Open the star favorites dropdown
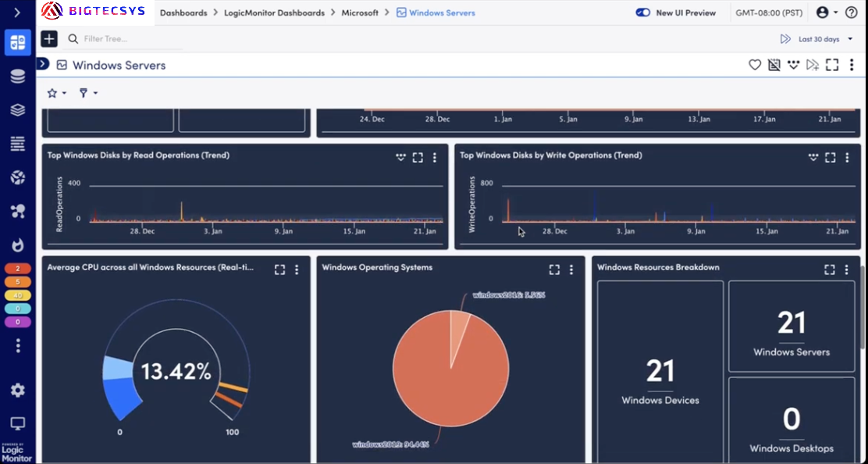The image size is (868, 464). [x=56, y=93]
